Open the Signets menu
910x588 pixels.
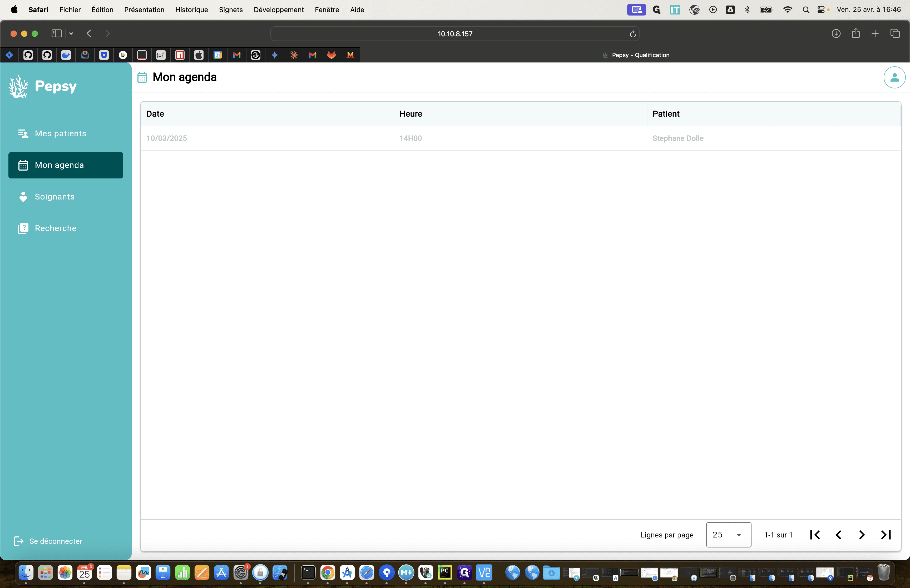click(231, 9)
